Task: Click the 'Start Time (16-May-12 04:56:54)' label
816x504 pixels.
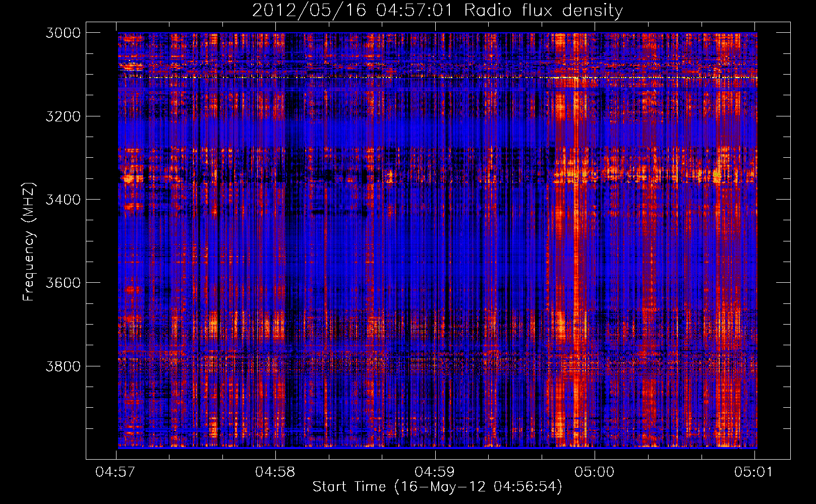Action: pos(437,487)
